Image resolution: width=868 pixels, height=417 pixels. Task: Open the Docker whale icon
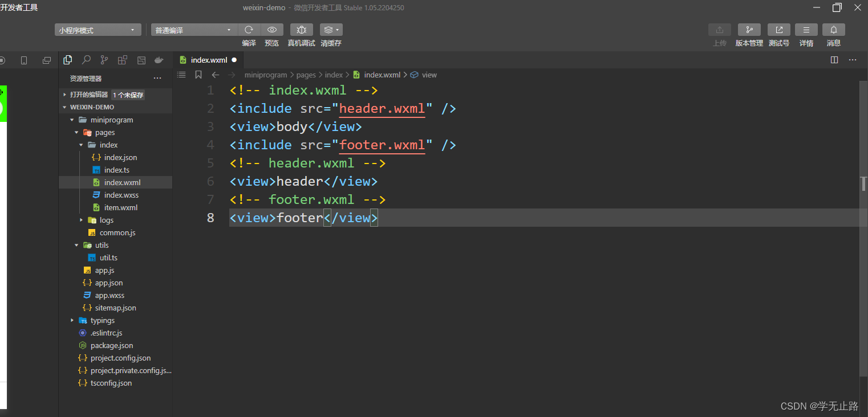(160, 60)
